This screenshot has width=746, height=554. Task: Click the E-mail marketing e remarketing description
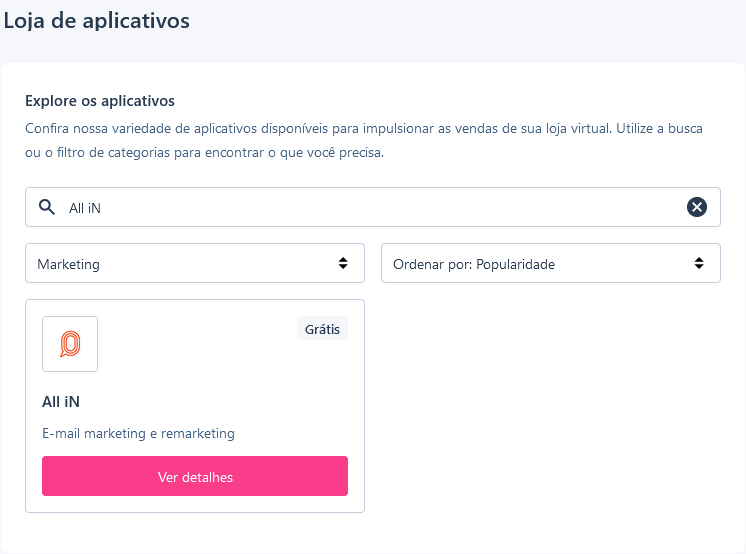[x=138, y=434]
